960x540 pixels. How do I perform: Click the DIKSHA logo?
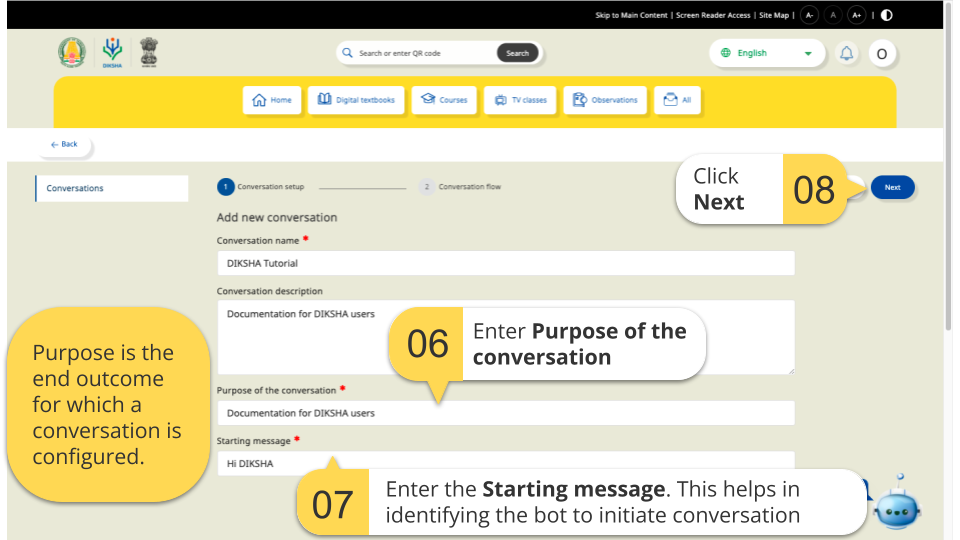pyautogui.click(x=112, y=53)
